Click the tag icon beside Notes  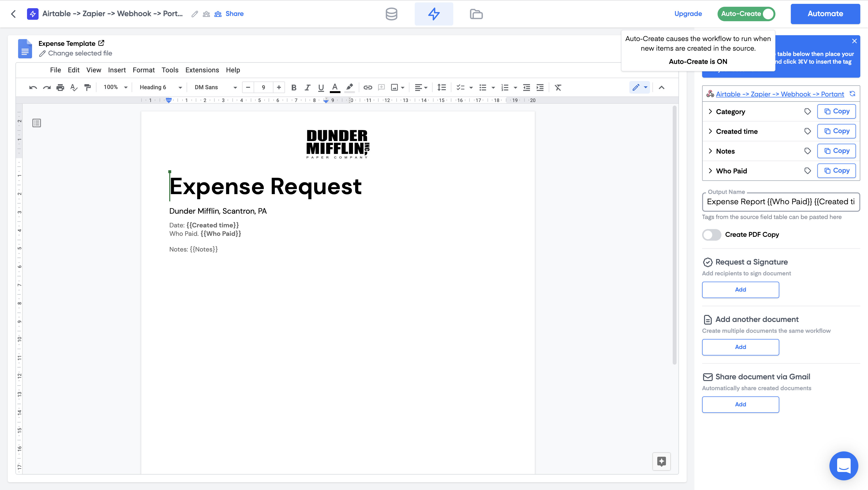tap(807, 151)
